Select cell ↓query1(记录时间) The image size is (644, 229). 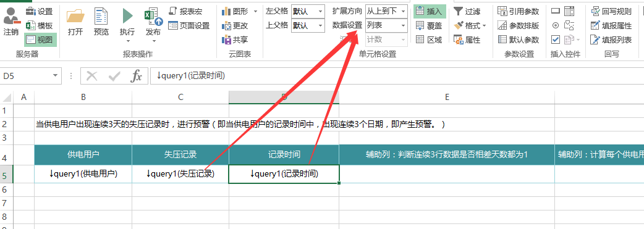[284, 174]
